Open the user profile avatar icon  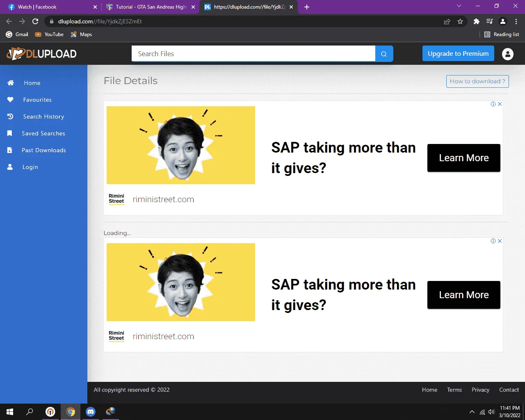508,54
